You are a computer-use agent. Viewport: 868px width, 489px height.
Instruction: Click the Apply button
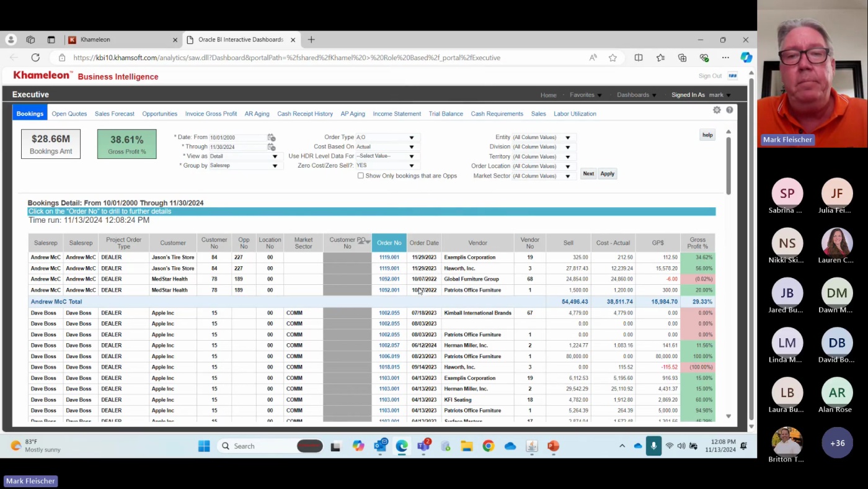(607, 174)
